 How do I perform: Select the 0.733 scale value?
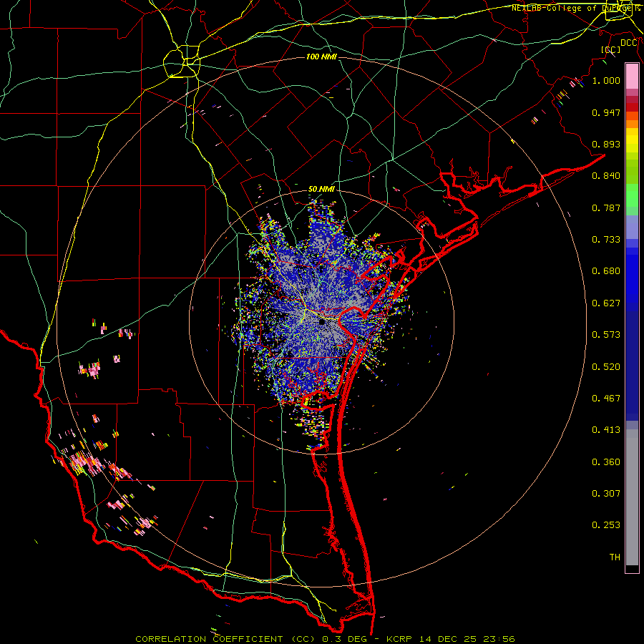pyautogui.click(x=606, y=240)
